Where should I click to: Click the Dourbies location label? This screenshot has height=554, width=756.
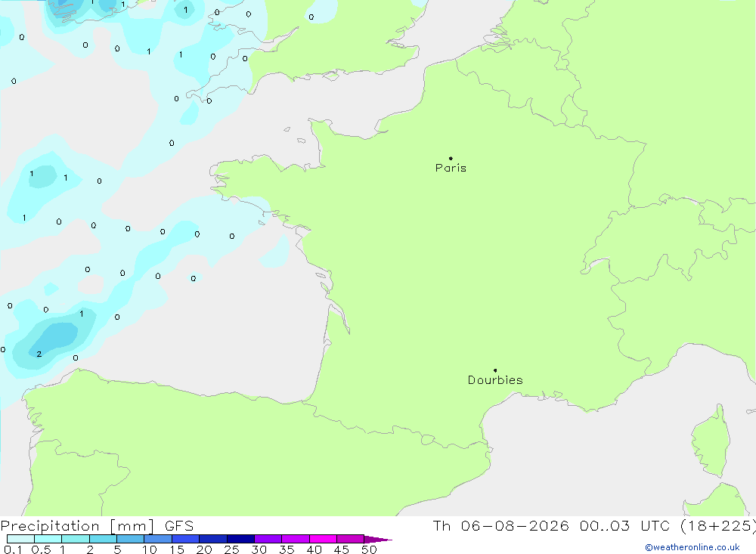[495, 380]
